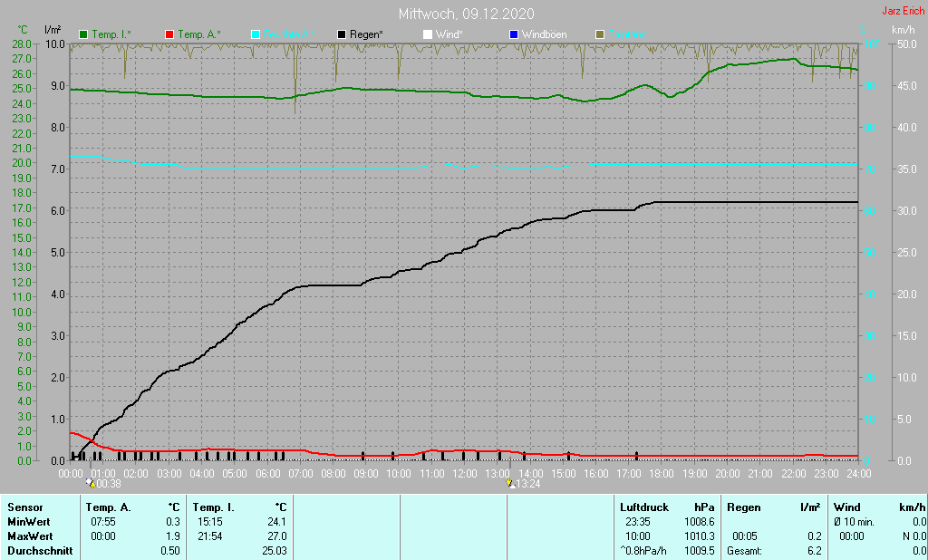Click the chart title Mittwoch, 09.12.2020
Image resolution: width=928 pixels, height=560 pixels.
point(466,14)
